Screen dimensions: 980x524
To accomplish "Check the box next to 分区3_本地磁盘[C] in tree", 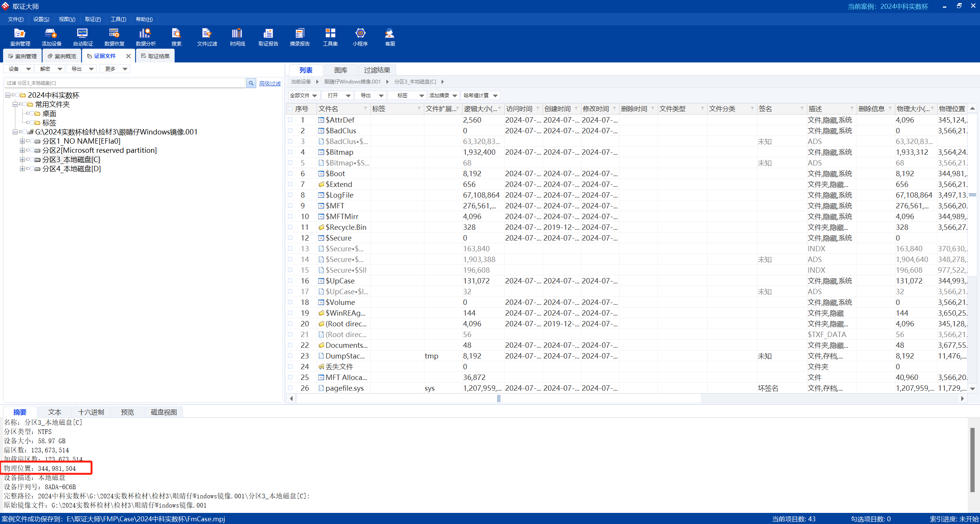I will [32, 159].
